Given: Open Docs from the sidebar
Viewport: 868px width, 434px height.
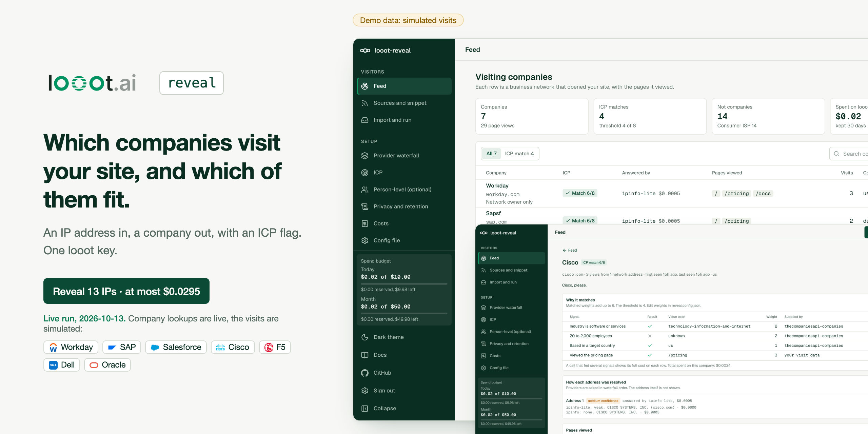Looking at the screenshot, I should tap(404, 355).
